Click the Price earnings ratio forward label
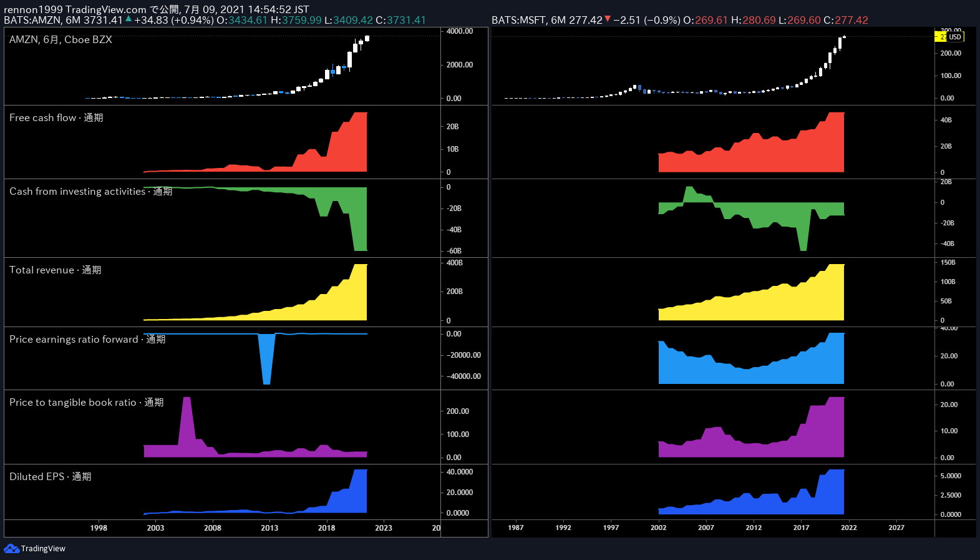This screenshot has height=560, width=980. pos(87,339)
